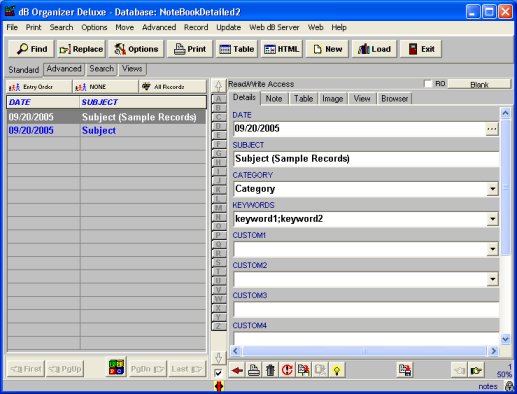Click the greyed-out record icon beside light bulb
517x394 pixels.
coord(320,370)
